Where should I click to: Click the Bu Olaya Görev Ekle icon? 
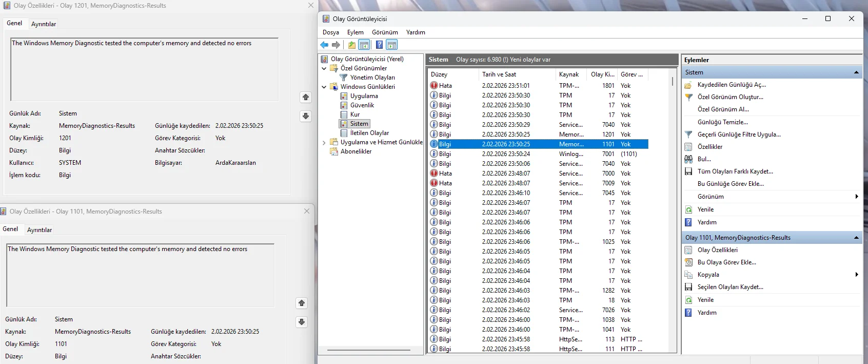click(x=688, y=262)
